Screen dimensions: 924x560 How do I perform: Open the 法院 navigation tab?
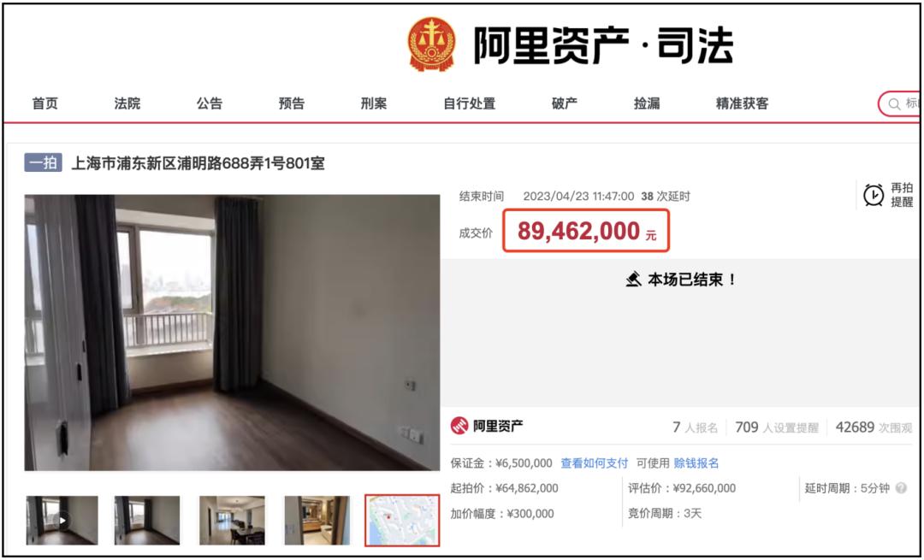click(127, 103)
